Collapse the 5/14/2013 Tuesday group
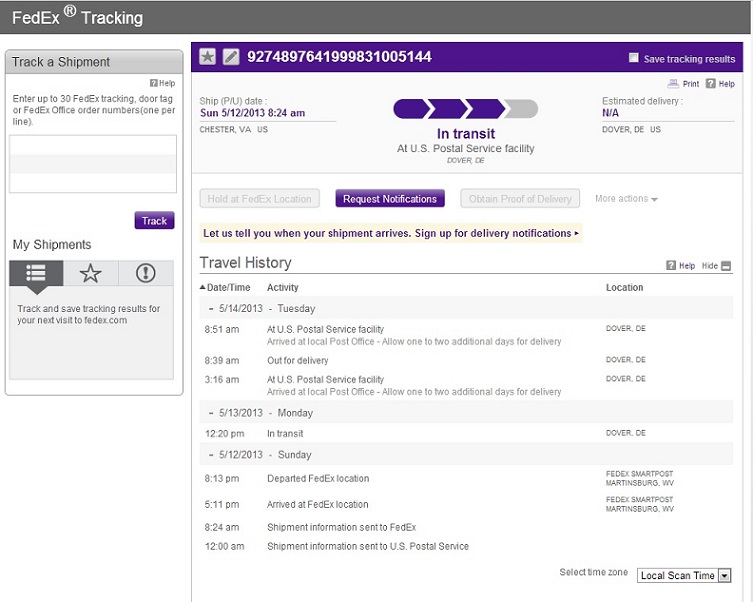The width and height of the screenshot is (753, 602). (211, 309)
